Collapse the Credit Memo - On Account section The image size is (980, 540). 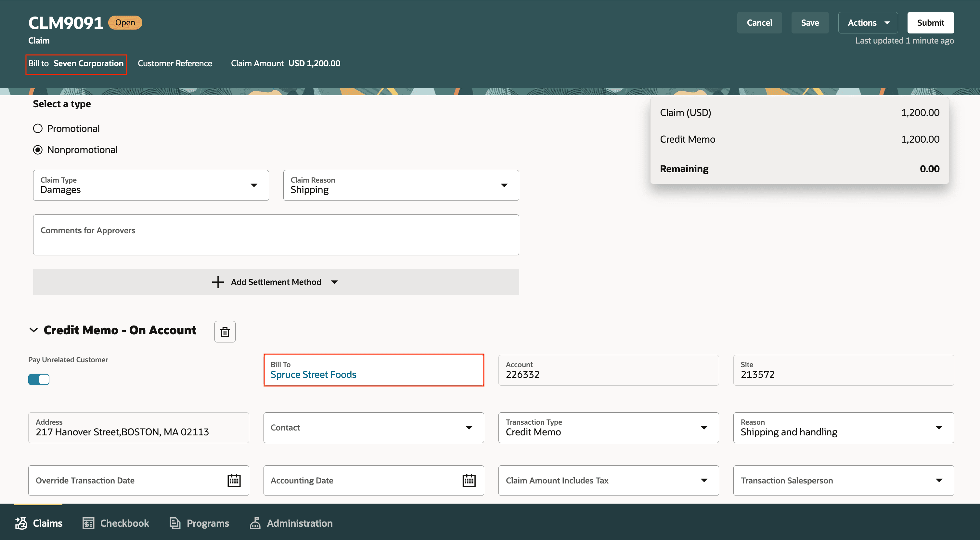[x=33, y=330]
